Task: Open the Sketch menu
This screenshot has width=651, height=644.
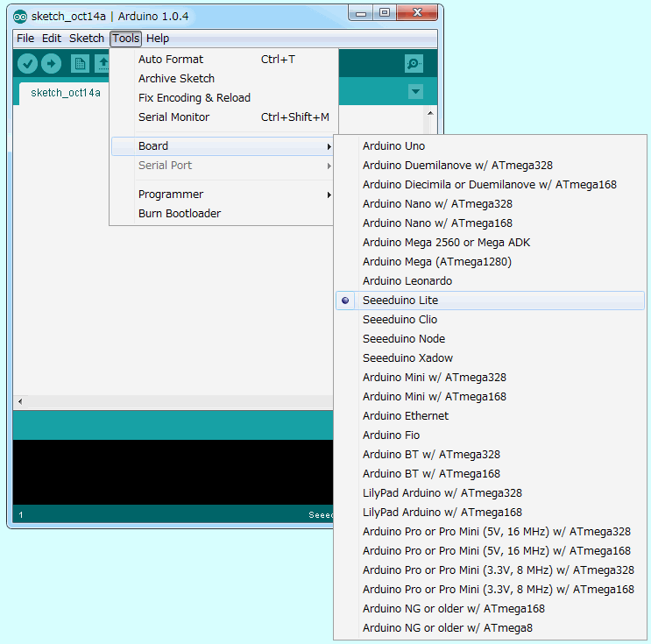Action: (x=87, y=39)
